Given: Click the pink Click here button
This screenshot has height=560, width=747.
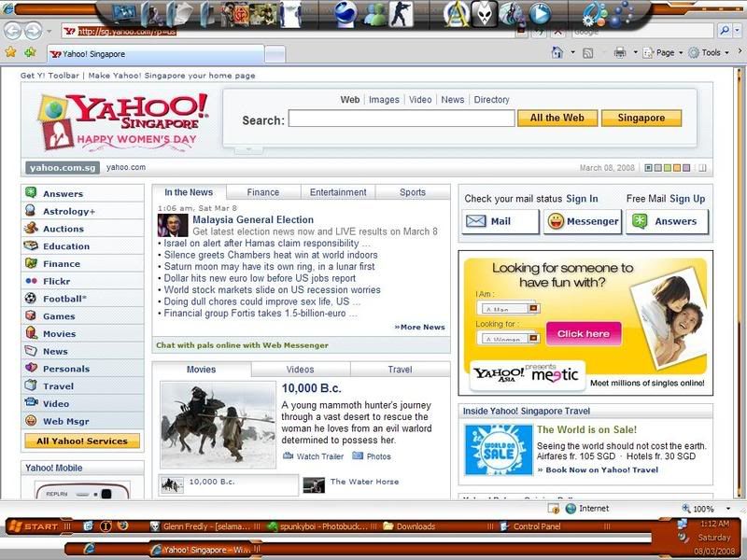Looking at the screenshot, I should click(584, 334).
